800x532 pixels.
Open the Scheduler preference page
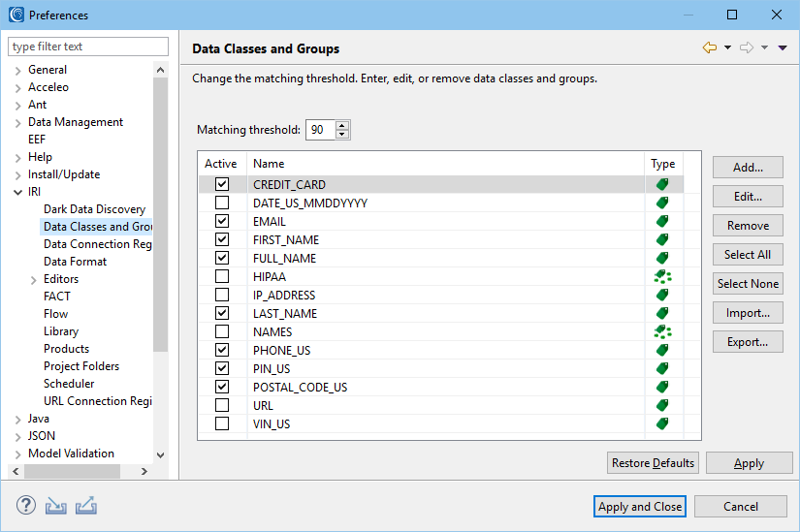tap(69, 384)
